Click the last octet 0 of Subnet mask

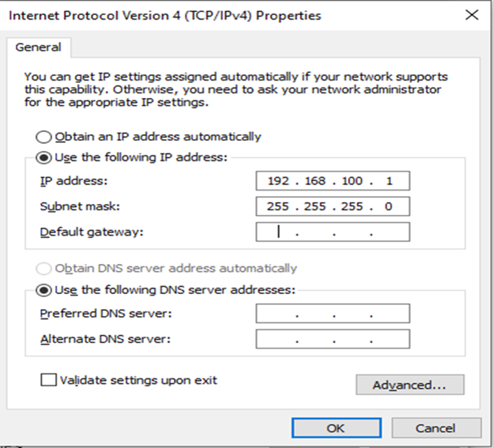390,206
